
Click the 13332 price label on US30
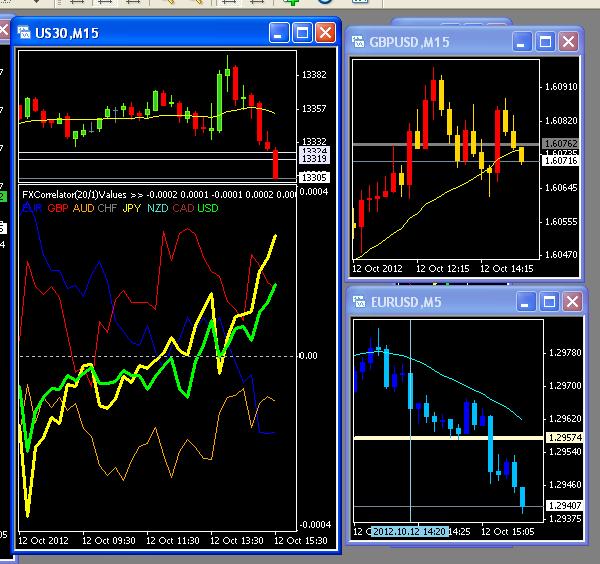tap(314, 142)
